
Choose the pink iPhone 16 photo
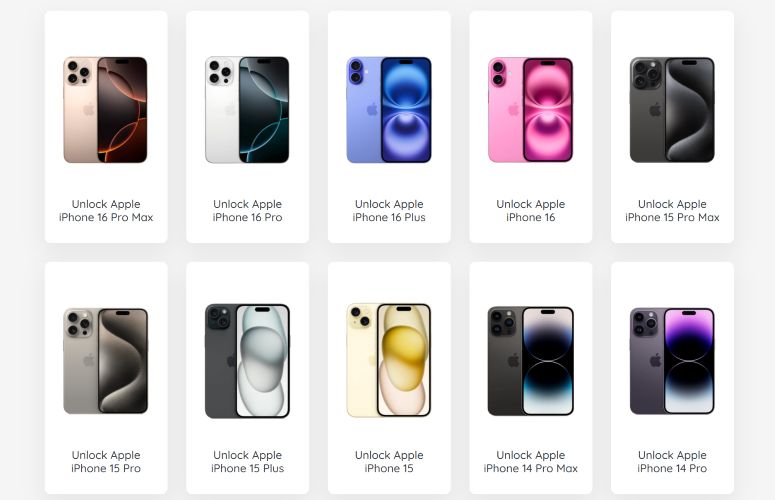(x=530, y=110)
